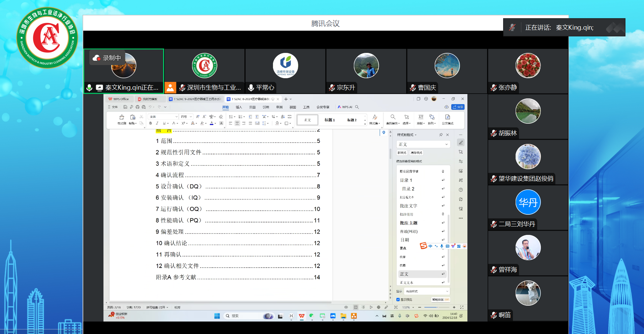Expand the 正文 style selector in styles panel
Image resolution: width=644 pixels, height=334 pixels.
(447, 144)
